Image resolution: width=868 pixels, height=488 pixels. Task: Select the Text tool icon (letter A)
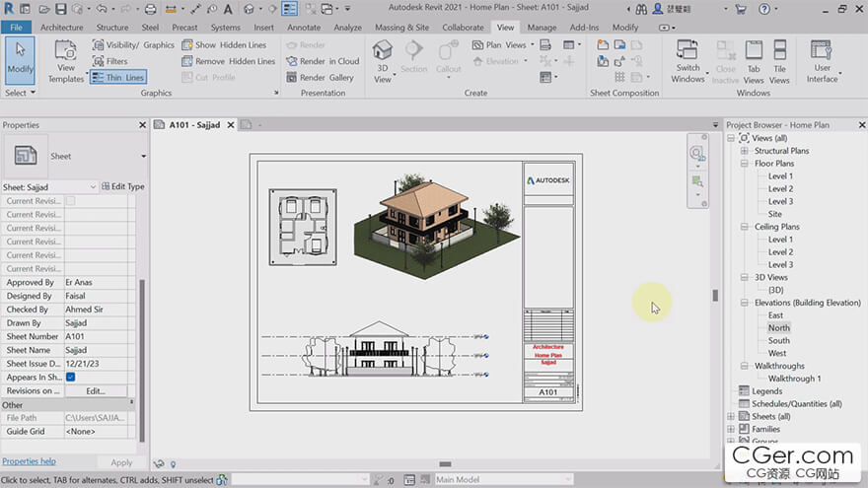pyautogui.click(x=228, y=9)
